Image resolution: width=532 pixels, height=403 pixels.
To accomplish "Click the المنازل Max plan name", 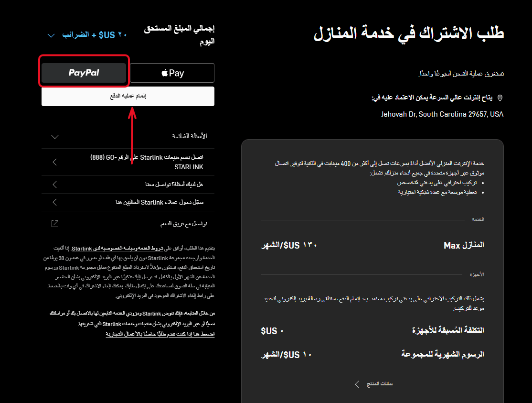I will (464, 245).
